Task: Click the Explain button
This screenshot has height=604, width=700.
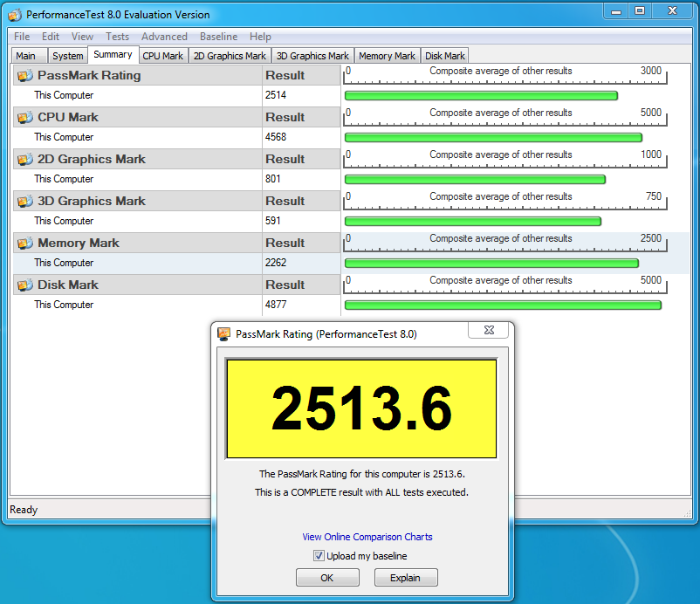Action: (406, 578)
